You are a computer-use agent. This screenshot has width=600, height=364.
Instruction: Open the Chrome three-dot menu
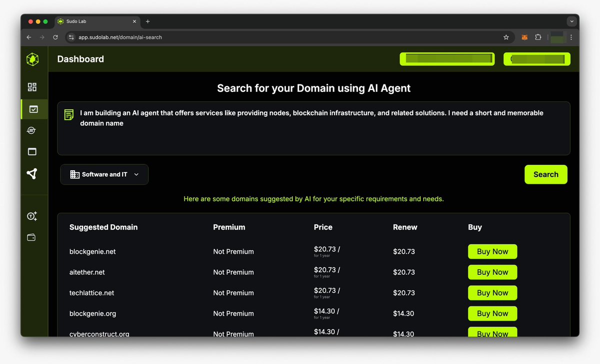point(571,37)
